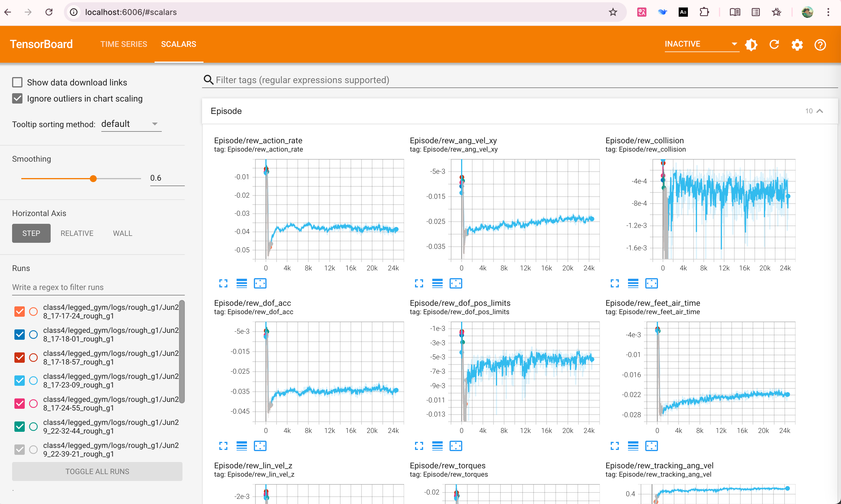841x504 pixels.
Task: Click TOGGLE ALL RUNS button
Action: 97,471
